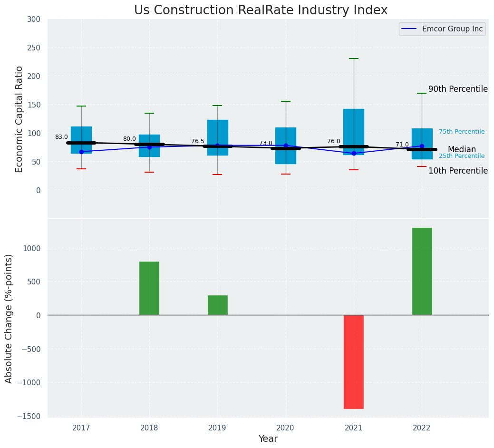Click the Emcor Group Inc legend entry
Viewport: 494px width, 448px height.
click(442, 29)
